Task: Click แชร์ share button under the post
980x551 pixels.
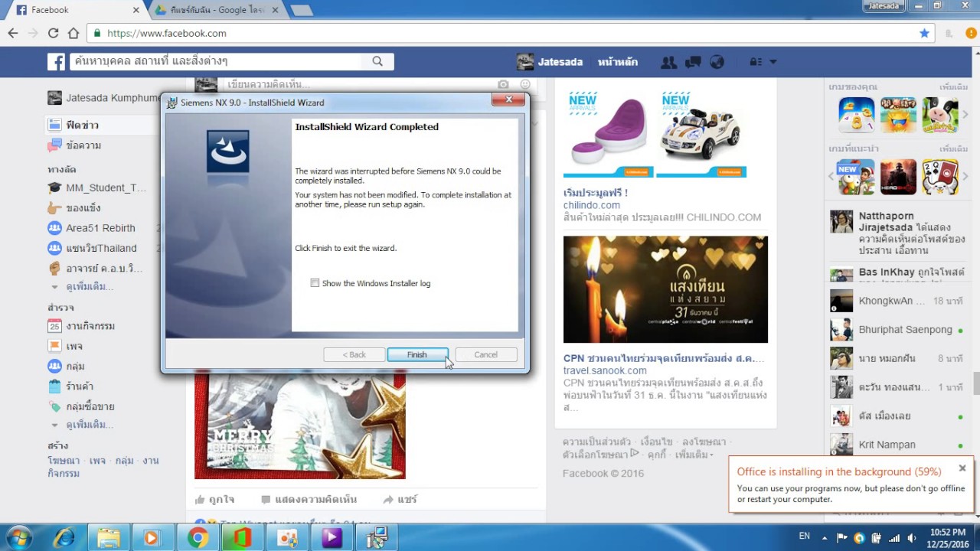Action: tap(400, 499)
